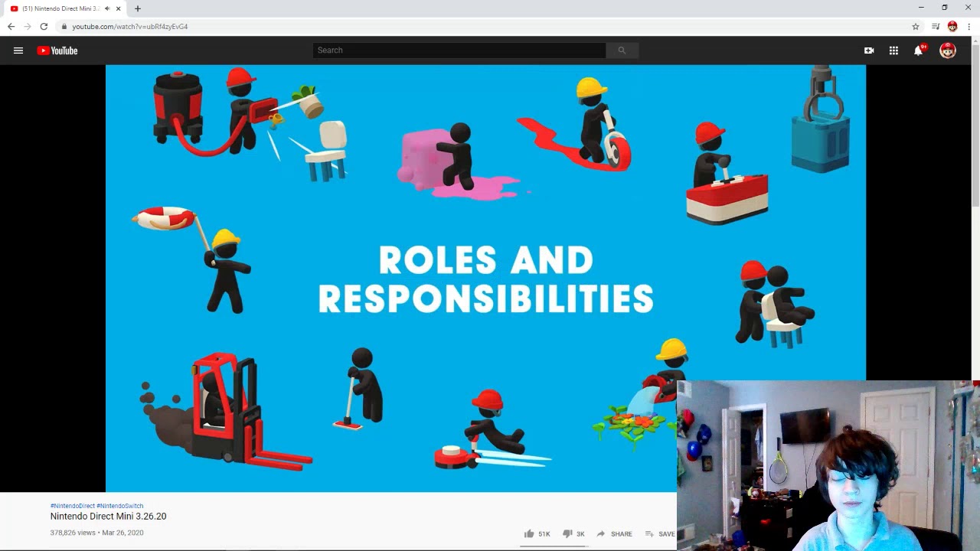
Task: Click the browser forward arrow
Action: pyautogui.click(x=28, y=26)
